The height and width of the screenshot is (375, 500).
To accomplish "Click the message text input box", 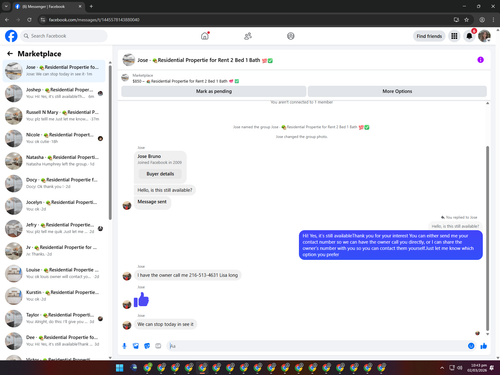I will [x=317, y=346].
